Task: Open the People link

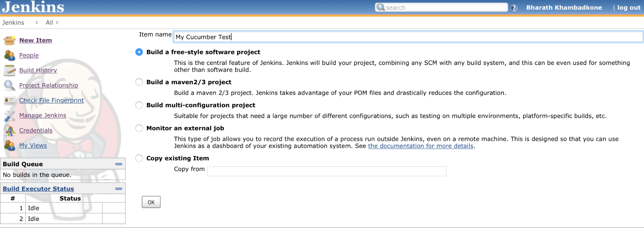Action: coord(29,55)
